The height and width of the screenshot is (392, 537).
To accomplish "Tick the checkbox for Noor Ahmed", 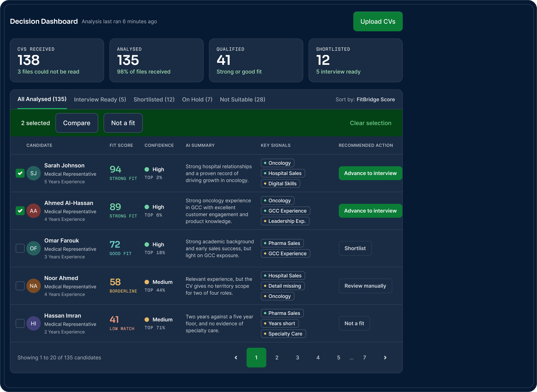I will pos(20,286).
